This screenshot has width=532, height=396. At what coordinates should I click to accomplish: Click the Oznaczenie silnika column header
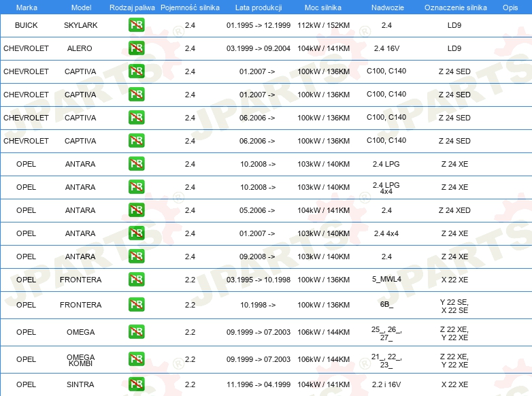[x=455, y=7]
